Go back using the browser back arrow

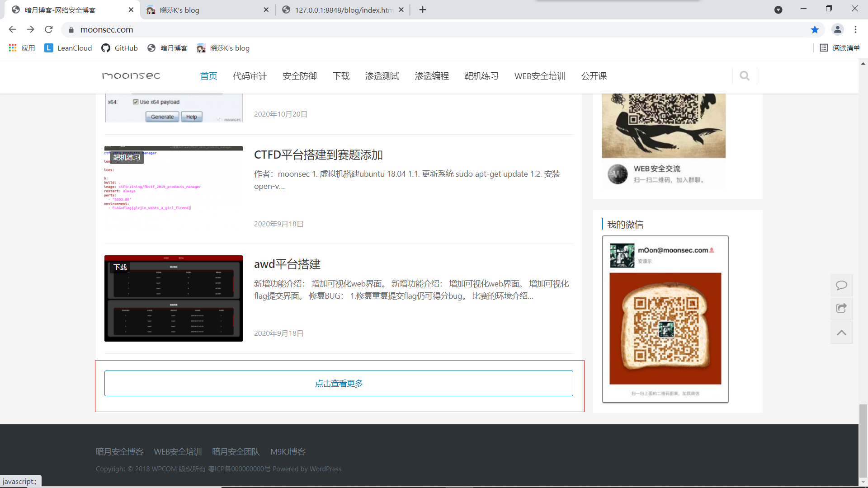(x=12, y=29)
